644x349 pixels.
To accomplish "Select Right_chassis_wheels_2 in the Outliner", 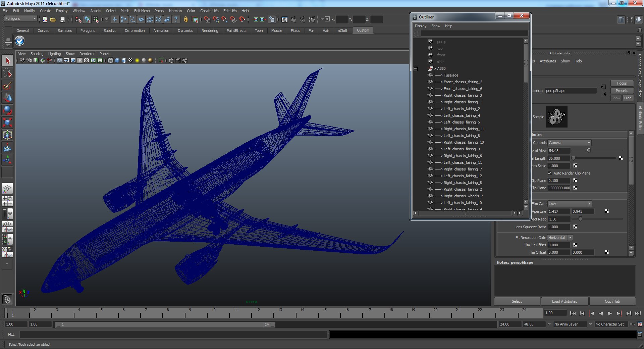I will pos(463,196).
